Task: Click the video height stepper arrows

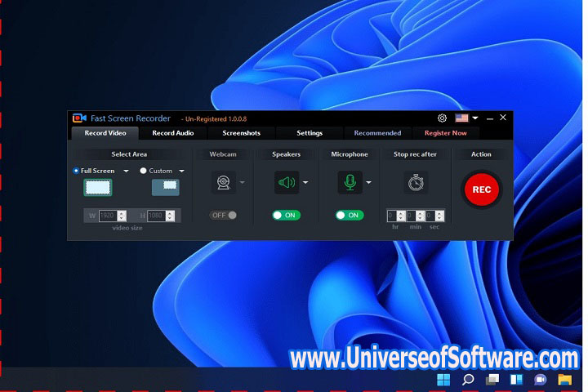Action: pyautogui.click(x=170, y=216)
